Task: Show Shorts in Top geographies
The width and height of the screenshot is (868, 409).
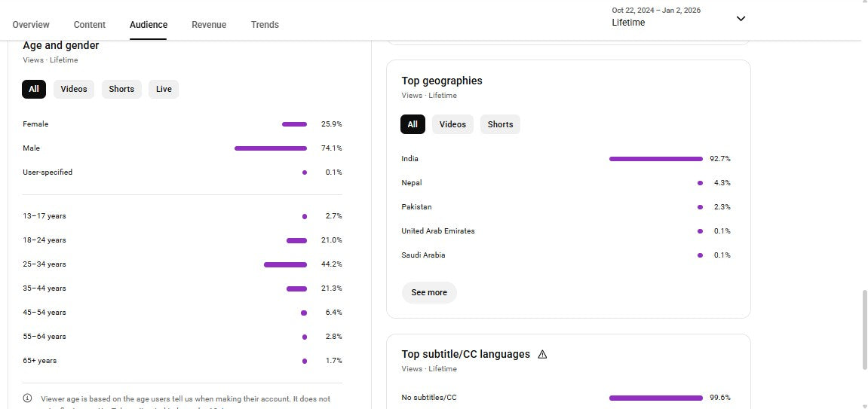Action: coord(500,124)
